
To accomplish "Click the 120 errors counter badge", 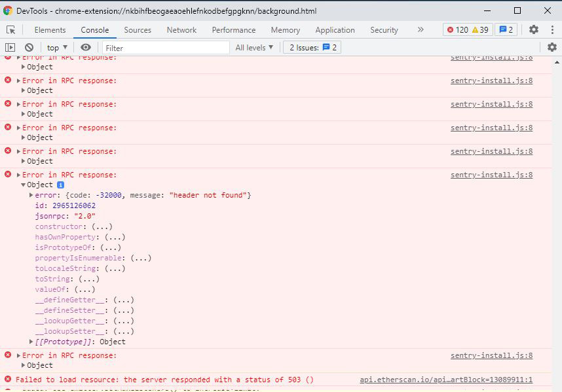I will coord(458,29).
